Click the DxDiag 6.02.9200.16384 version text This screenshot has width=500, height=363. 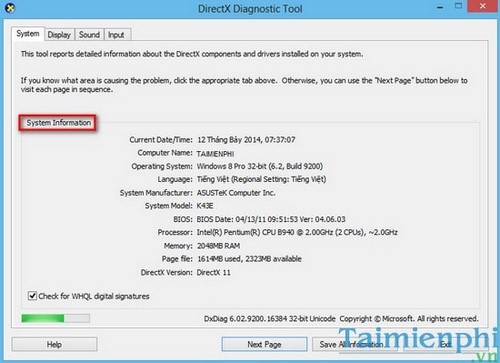pos(269,319)
